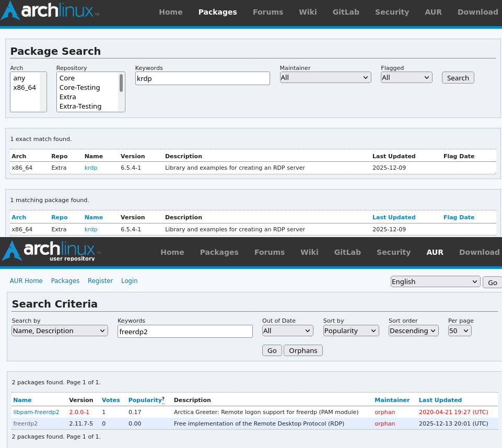Open the Out of Date dropdown
This screenshot has width=502, height=448.
(x=287, y=331)
